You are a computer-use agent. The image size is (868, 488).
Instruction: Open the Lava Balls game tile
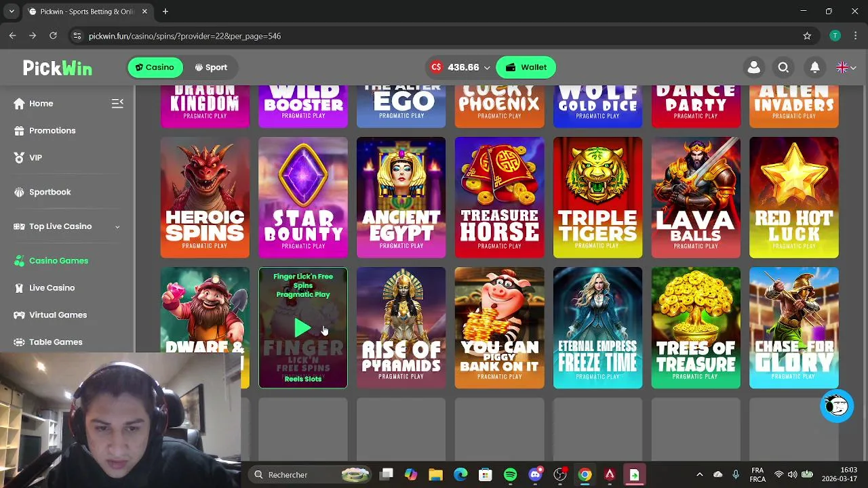pos(696,197)
